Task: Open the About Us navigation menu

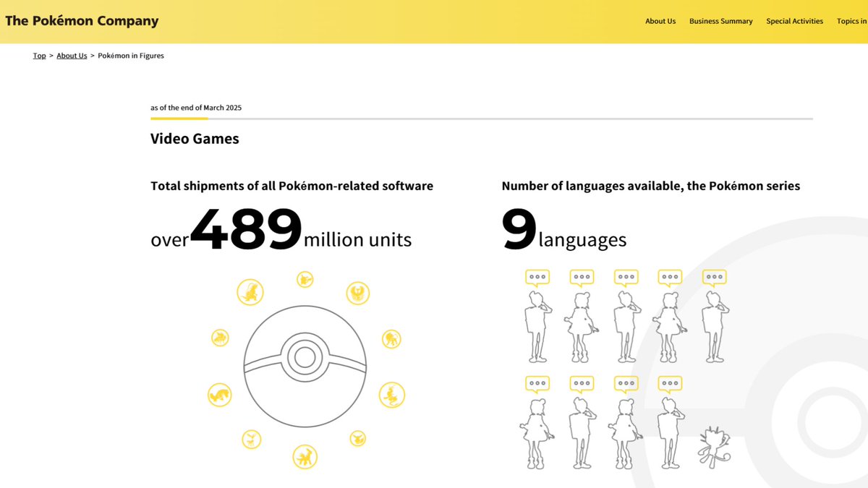Action: [660, 22]
